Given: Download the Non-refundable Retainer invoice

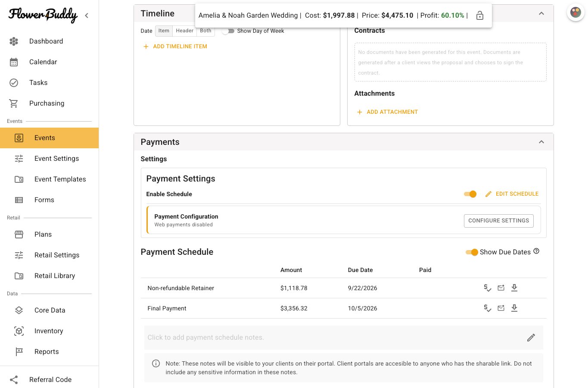Looking at the screenshot, I should tap(514, 288).
